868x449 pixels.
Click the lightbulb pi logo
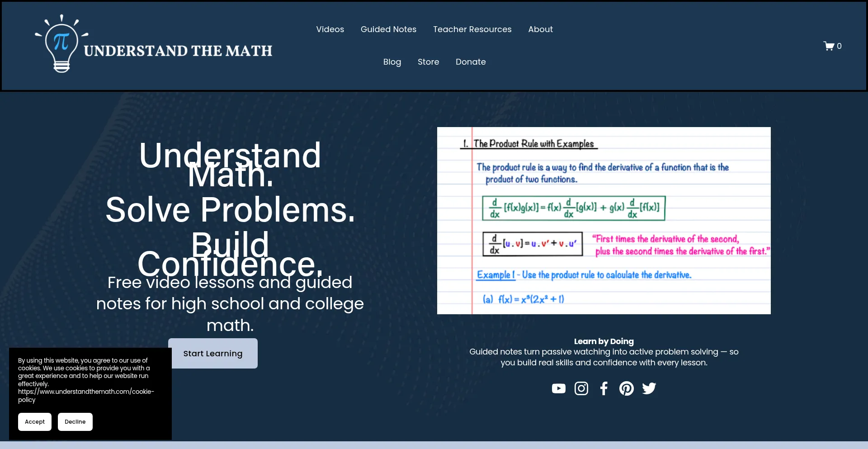61,44
